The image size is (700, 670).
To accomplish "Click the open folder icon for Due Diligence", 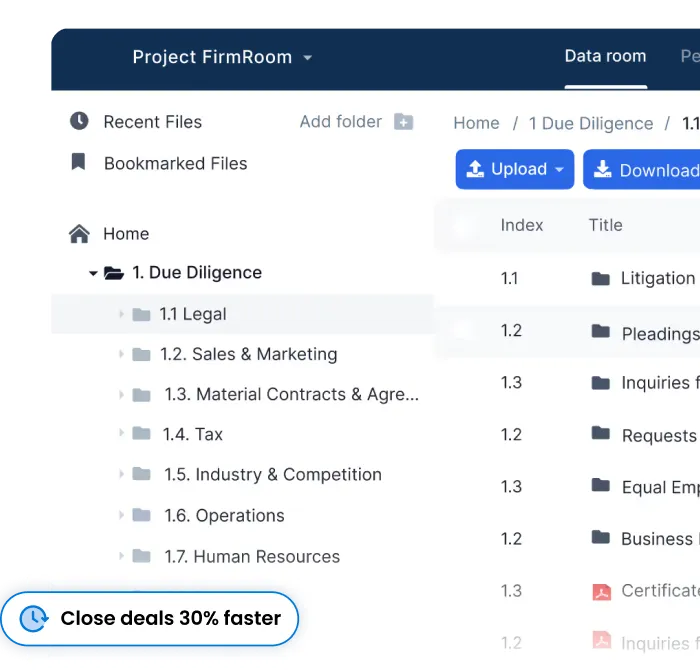I will [114, 273].
